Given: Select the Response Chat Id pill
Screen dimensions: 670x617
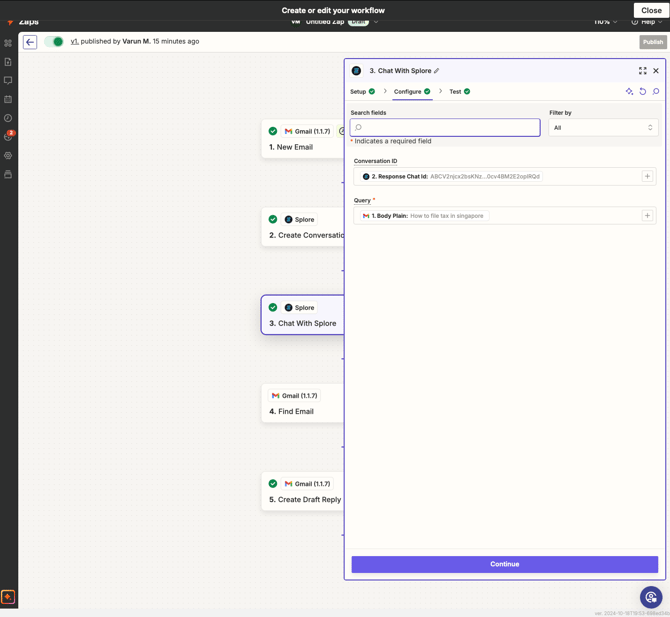Looking at the screenshot, I should [x=451, y=176].
